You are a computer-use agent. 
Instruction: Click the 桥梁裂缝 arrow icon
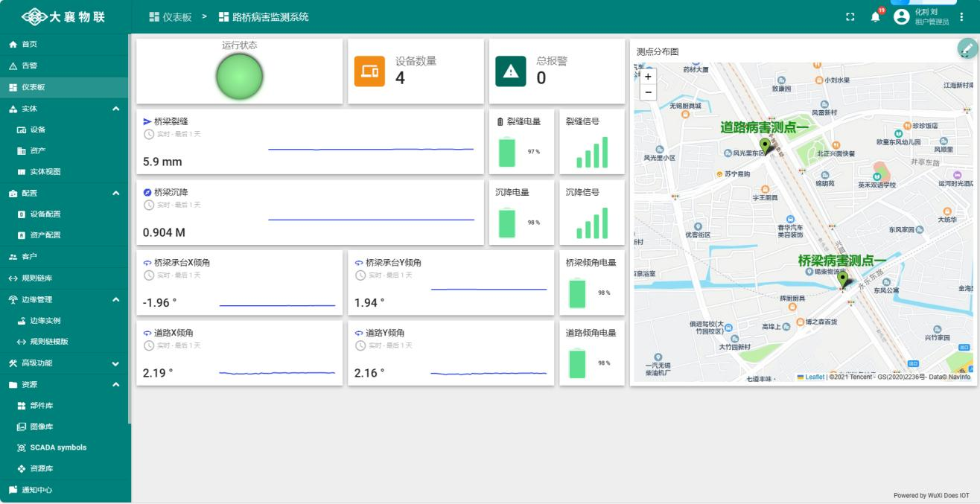pos(147,121)
